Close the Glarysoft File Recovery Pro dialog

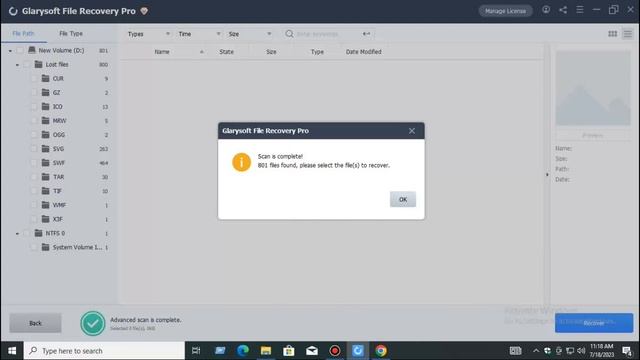pyautogui.click(x=411, y=131)
